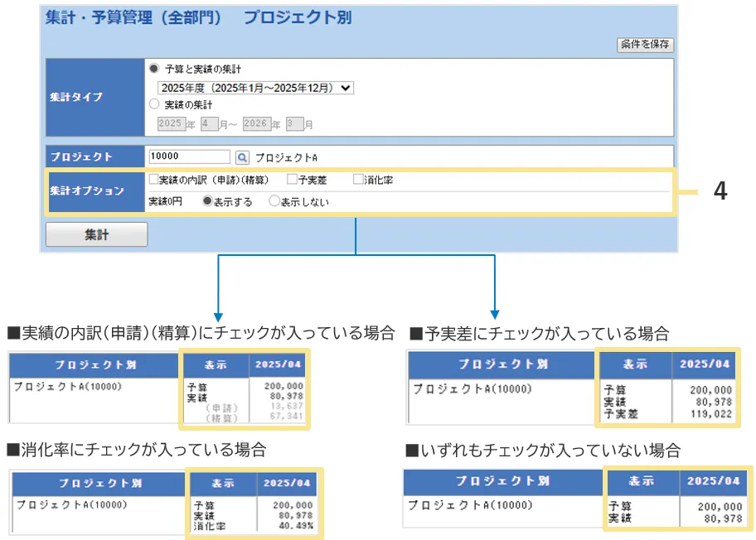Click the greyed (精算) 67,341 breakdown value
The height and width of the screenshot is (540, 756).
click(286, 418)
